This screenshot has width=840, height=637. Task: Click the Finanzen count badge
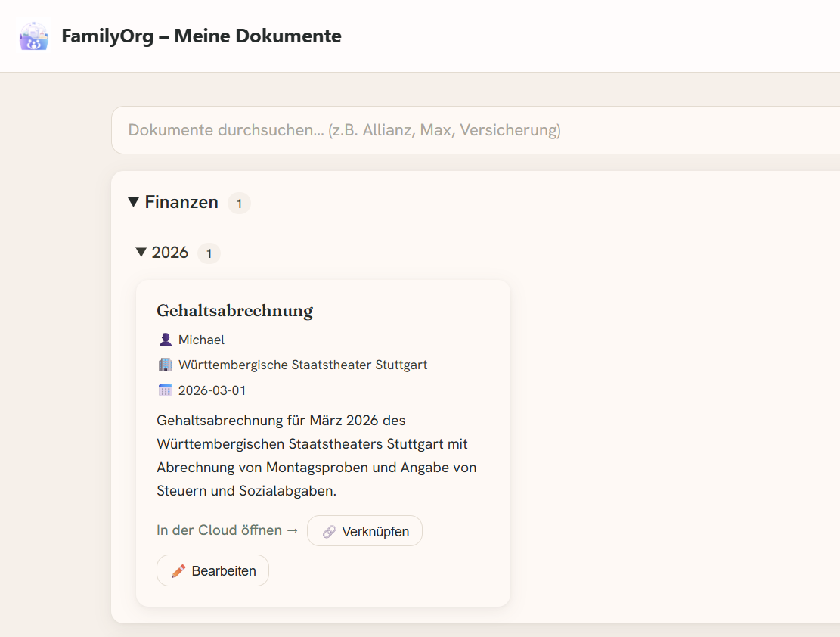coord(239,204)
